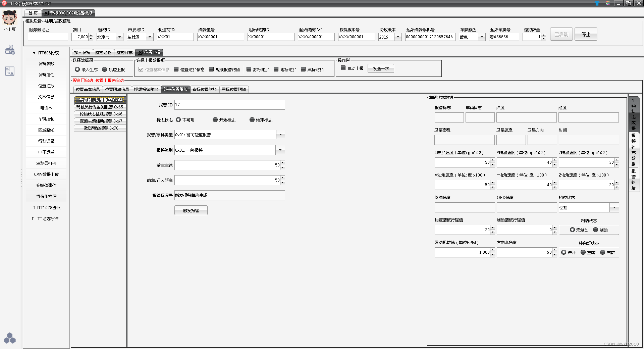Viewport: 644px width, 349px height.
Task: Open the 档位状态 gear dropdown
Action: (x=614, y=207)
